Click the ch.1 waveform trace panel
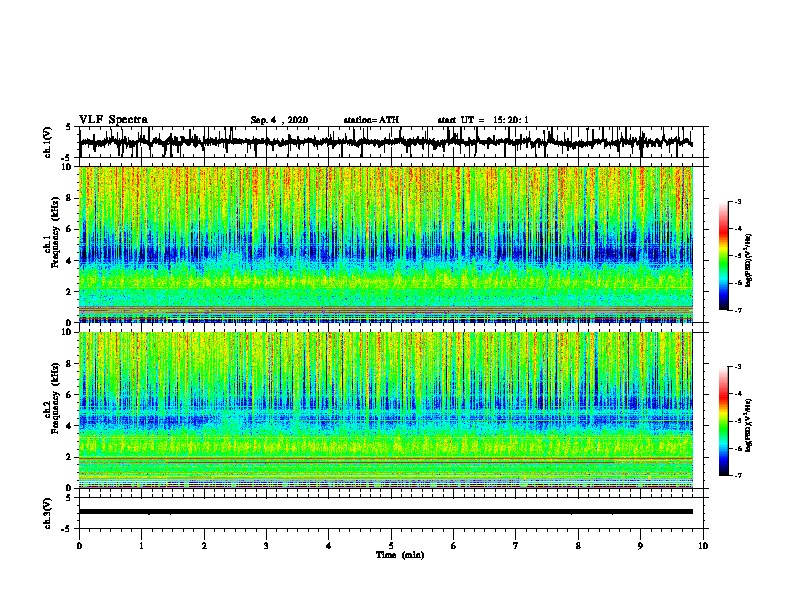 (391, 142)
